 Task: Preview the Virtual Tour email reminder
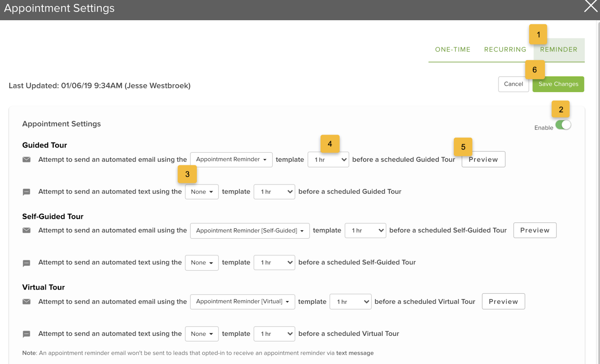pyautogui.click(x=503, y=301)
